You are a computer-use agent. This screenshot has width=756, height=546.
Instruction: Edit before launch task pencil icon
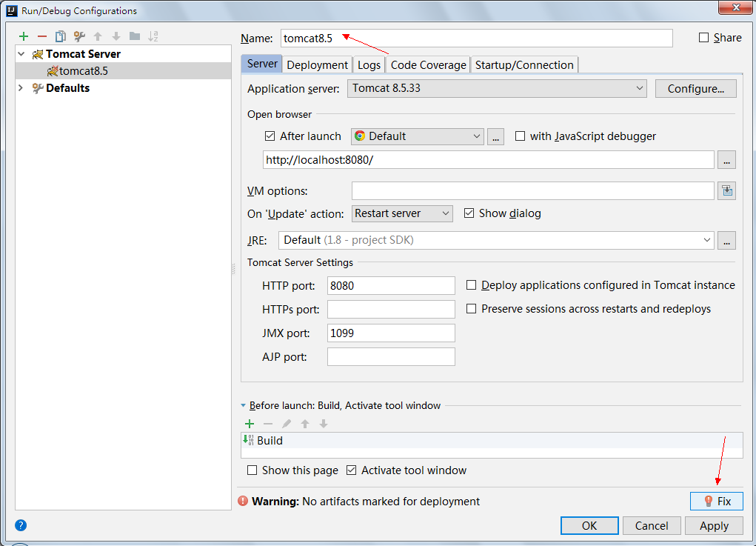(x=287, y=424)
